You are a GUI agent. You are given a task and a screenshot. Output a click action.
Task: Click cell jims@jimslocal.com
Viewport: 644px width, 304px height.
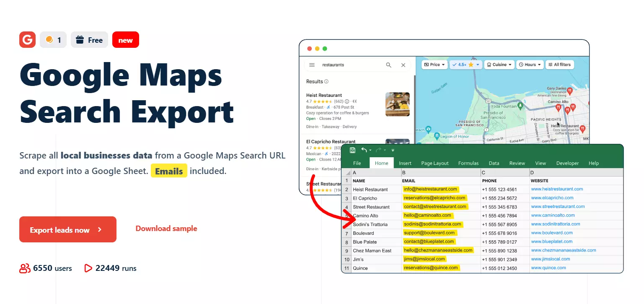coord(441,259)
